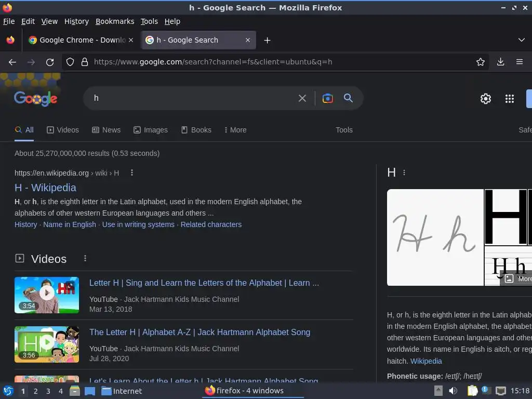Open Related characters sitelink

tap(211, 224)
